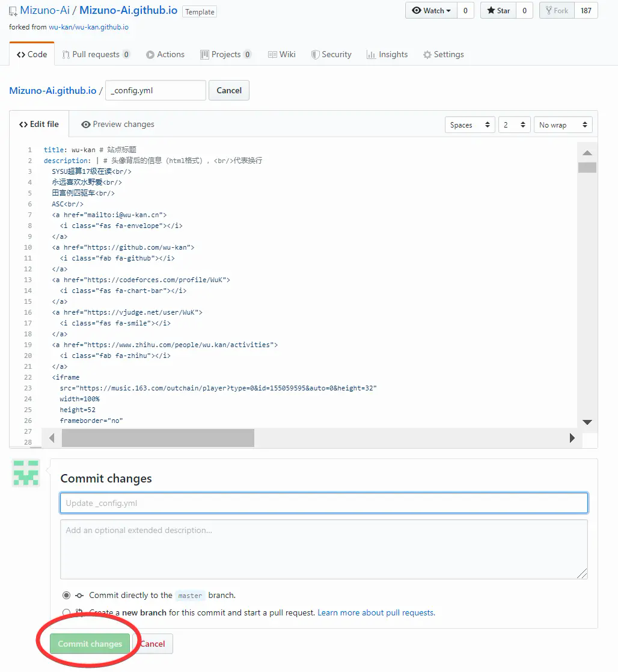Click the vertical scrollbar thumb in editor
This screenshot has height=672, width=618.
[587, 168]
